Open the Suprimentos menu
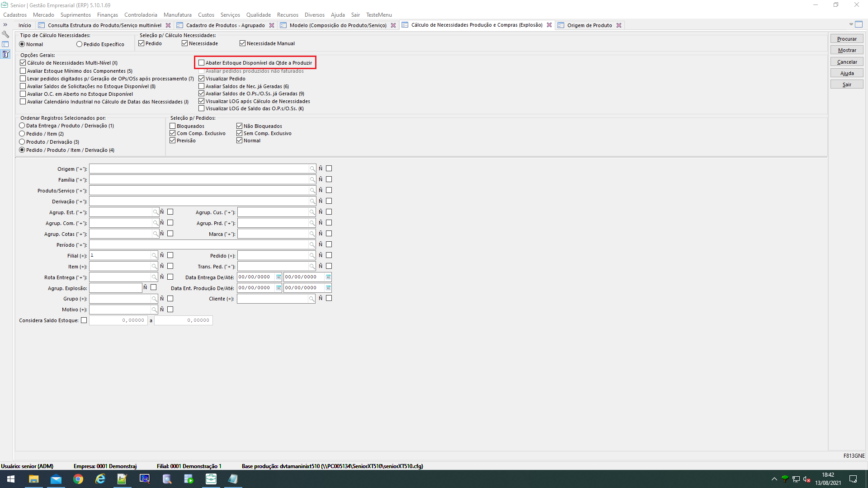This screenshot has width=868, height=488. [75, 15]
